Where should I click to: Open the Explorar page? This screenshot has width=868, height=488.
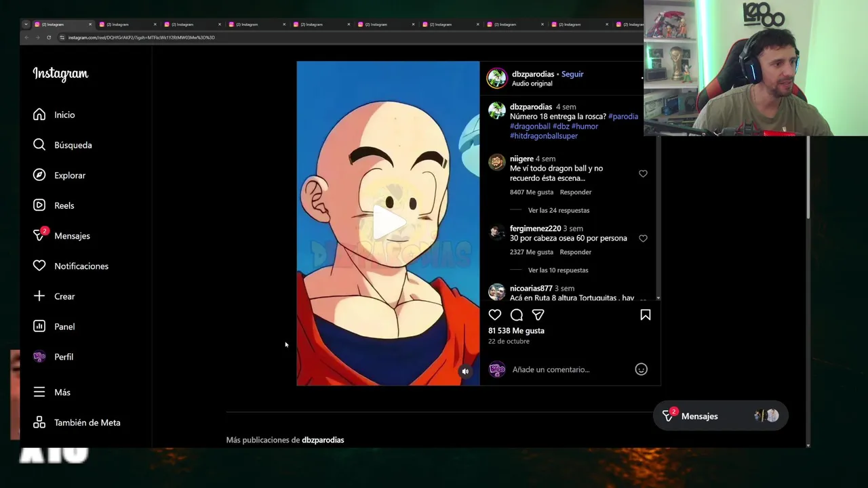[x=59, y=175]
